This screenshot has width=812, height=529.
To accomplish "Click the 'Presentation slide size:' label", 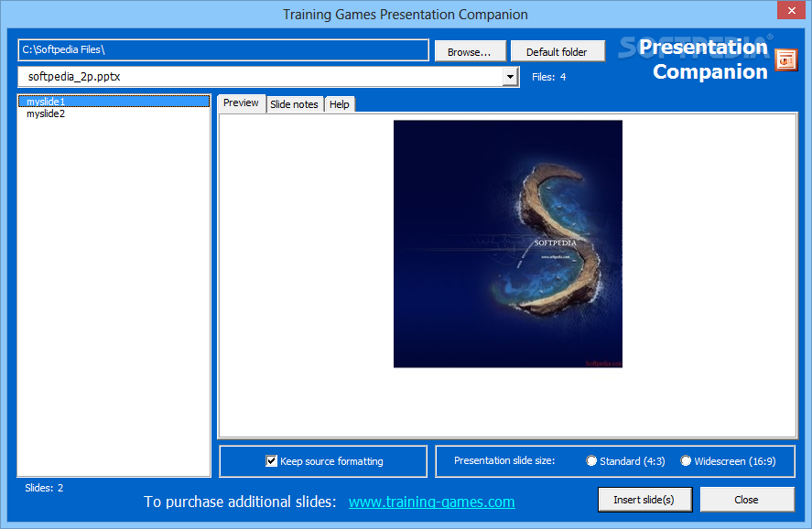I will point(504,460).
